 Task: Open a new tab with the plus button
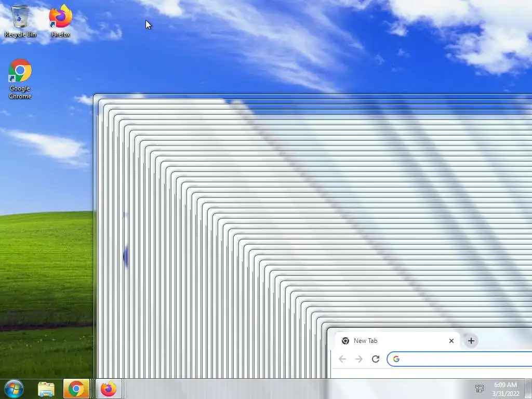(471, 341)
